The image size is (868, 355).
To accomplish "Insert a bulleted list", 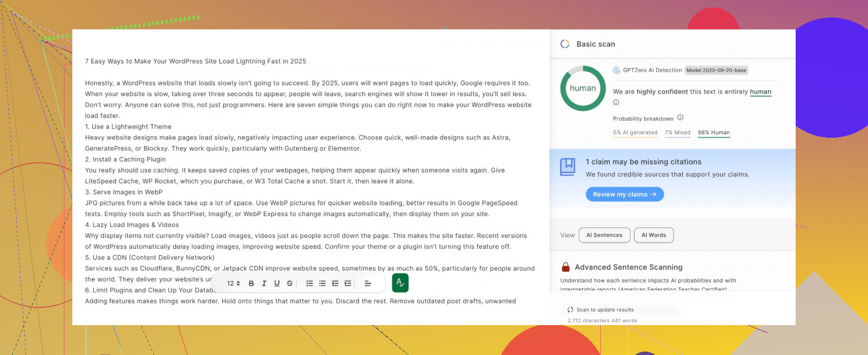I will click(322, 283).
